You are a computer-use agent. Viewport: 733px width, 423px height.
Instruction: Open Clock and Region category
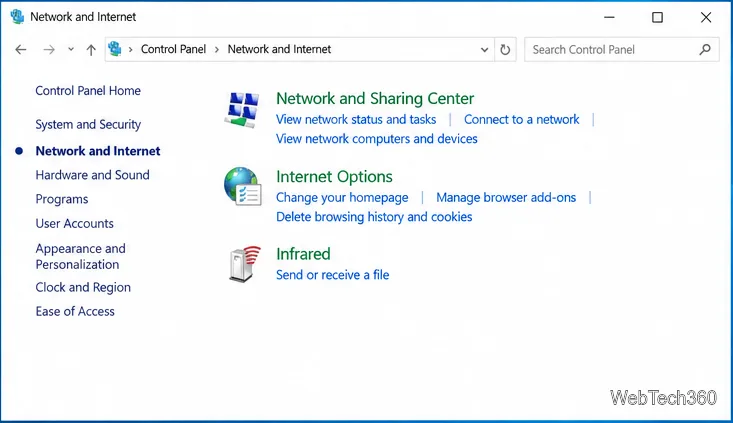tap(83, 287)
